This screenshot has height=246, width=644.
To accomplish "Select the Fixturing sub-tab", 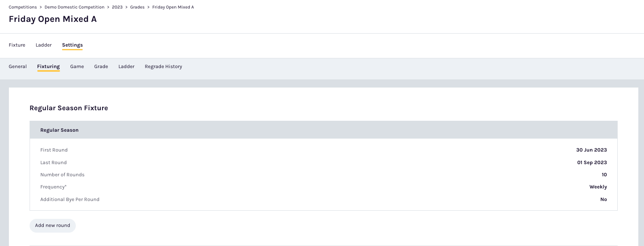I will (48, 66).
